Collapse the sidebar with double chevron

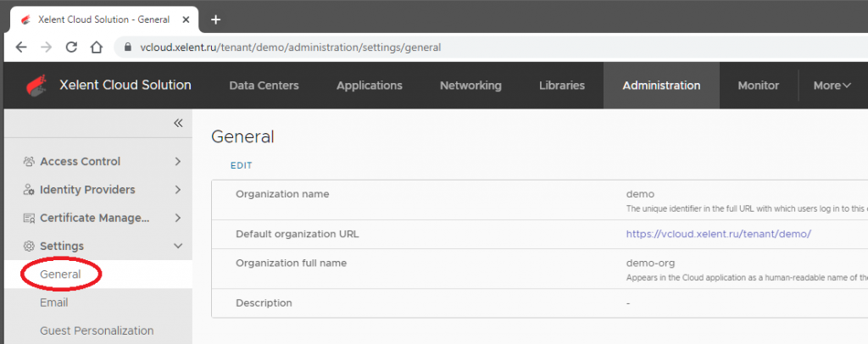pos(178,123)
